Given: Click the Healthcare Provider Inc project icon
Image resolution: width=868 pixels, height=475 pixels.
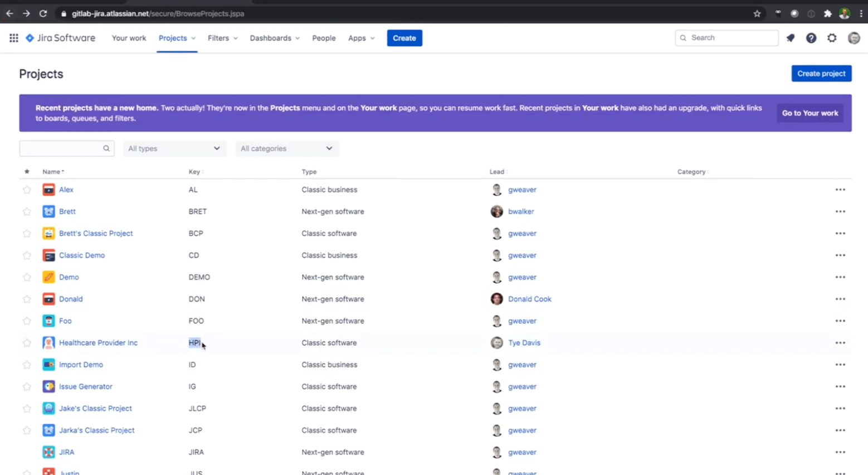Looking at the screenshot, I should (48, 343).
